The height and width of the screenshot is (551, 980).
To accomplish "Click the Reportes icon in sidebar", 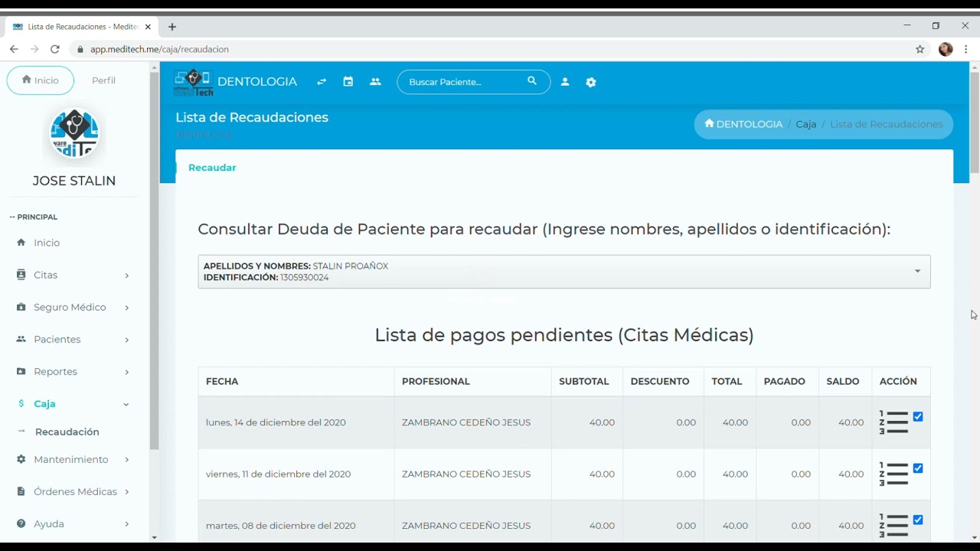I will pyautogui.click(x=21, y=371).
